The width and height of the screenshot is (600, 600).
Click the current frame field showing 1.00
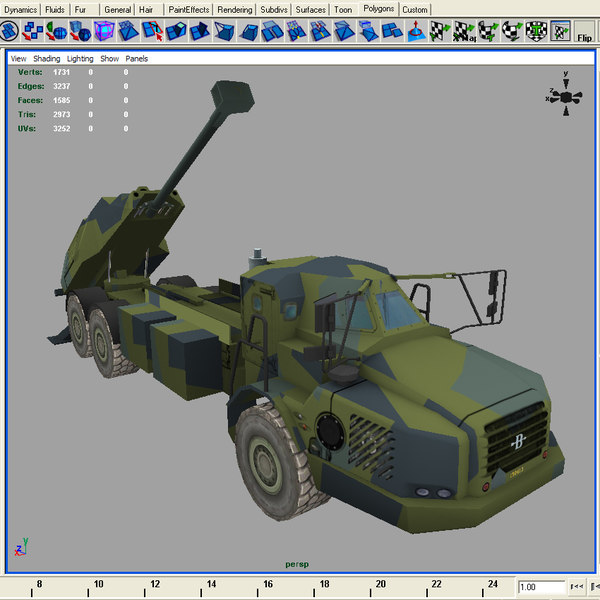coord(541,587)
